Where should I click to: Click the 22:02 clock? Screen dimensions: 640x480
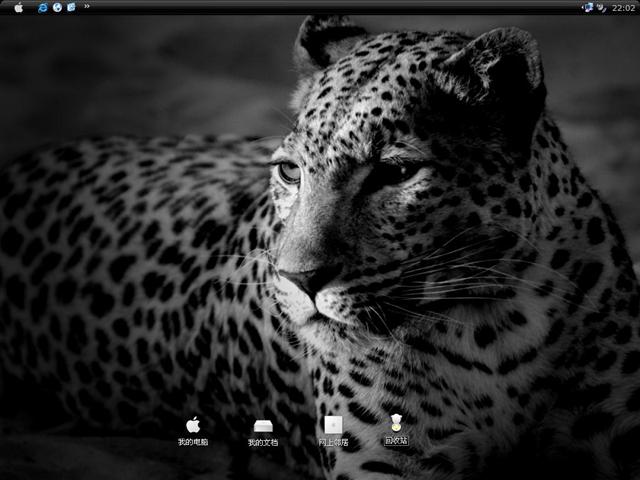[623, 7]
